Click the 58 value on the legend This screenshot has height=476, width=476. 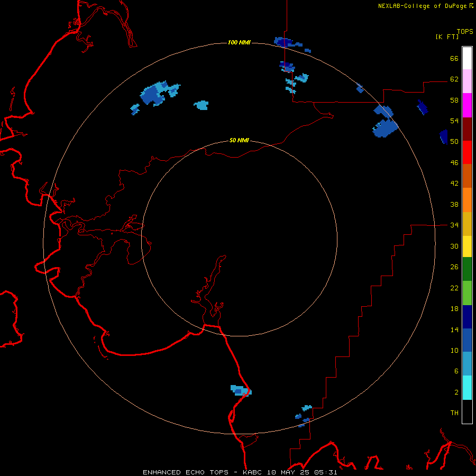(454, 100)
